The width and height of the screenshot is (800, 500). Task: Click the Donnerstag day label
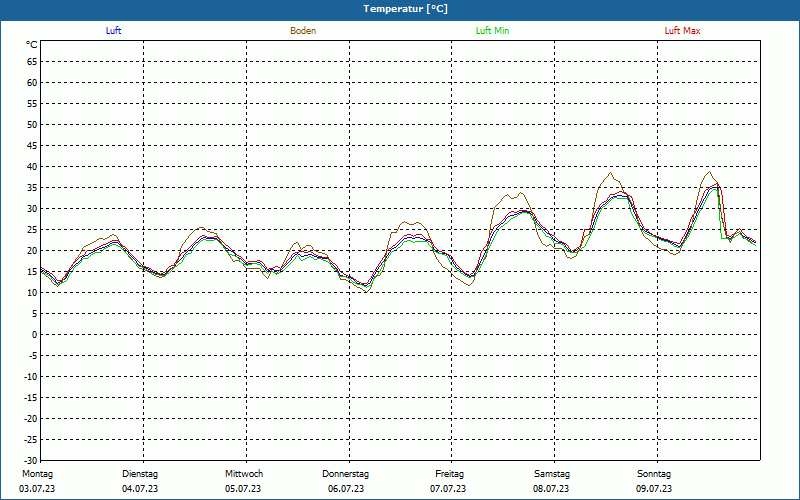345,474
